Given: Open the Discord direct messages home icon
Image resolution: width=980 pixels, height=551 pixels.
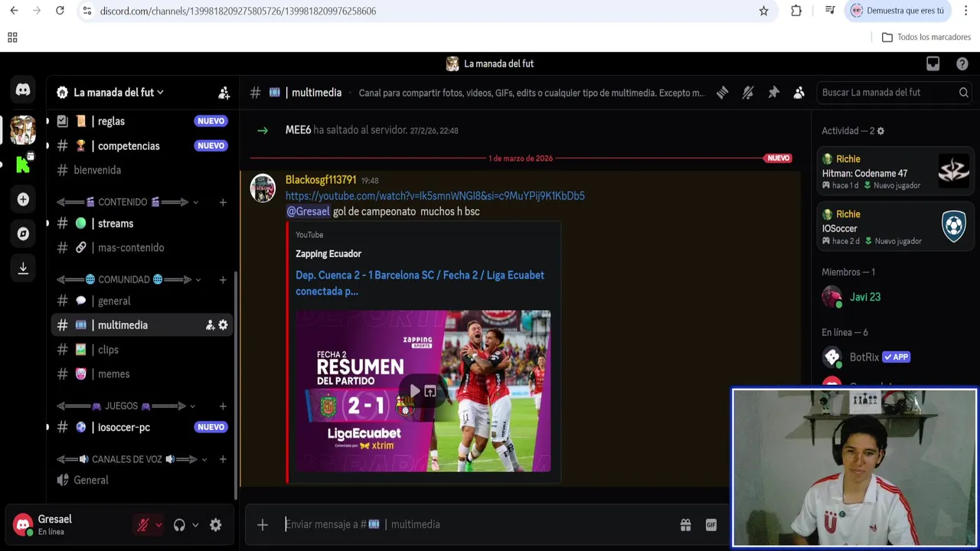Looking at the screenshot, I should 23,90.
